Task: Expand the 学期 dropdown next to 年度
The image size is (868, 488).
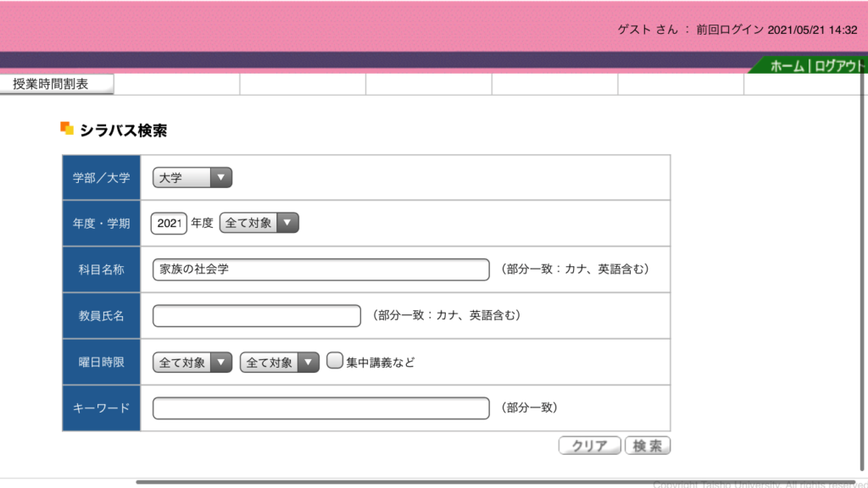Action: [259, 224]
